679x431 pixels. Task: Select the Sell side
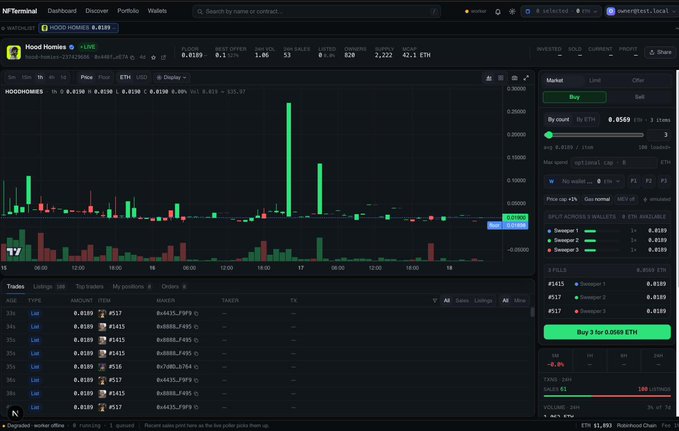pos(639,97)
